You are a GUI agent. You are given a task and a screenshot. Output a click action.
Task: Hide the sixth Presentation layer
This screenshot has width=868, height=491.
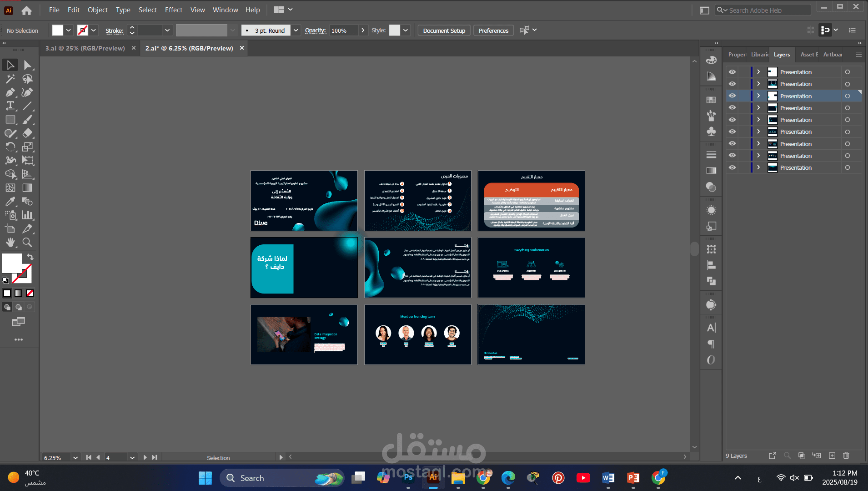pos(732,132)
